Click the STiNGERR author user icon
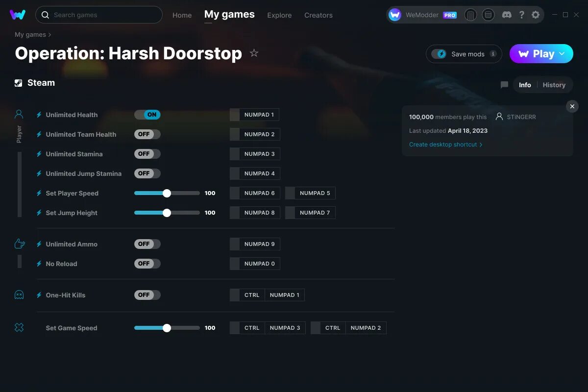This screenshot has width=588, height=392. point(499,117)
